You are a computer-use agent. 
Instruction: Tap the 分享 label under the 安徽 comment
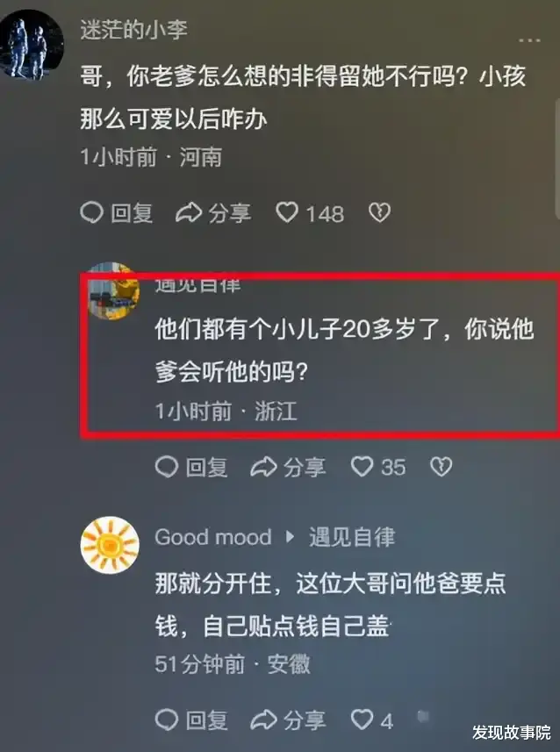point(305,720)
